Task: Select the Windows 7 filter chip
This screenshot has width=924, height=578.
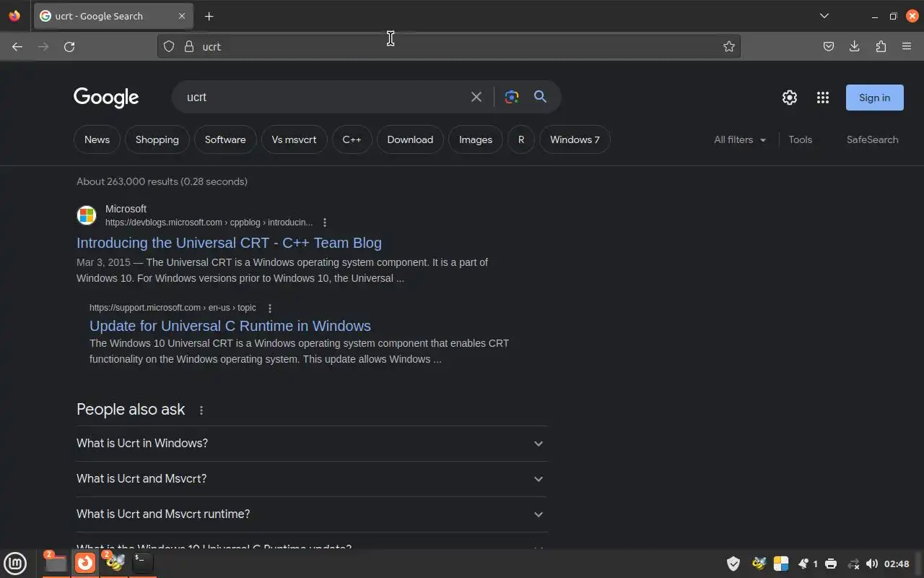Action: [x=575, y=139]
